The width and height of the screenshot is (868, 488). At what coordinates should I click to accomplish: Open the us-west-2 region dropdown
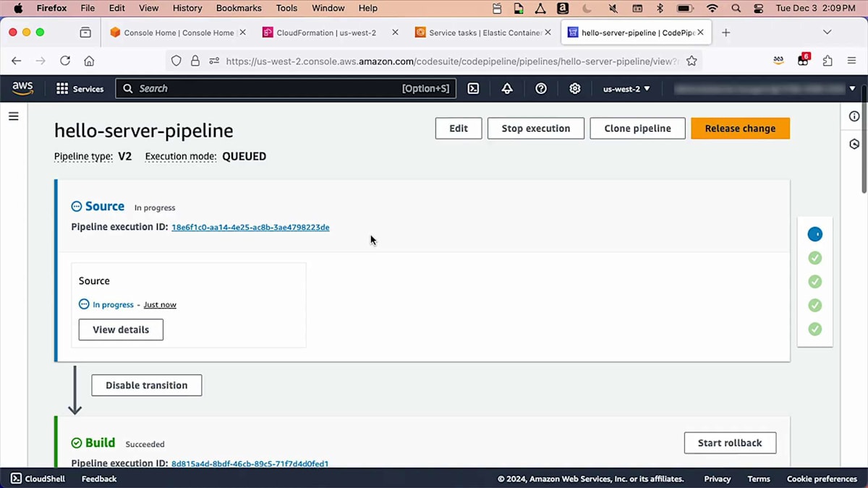[626, 88]
